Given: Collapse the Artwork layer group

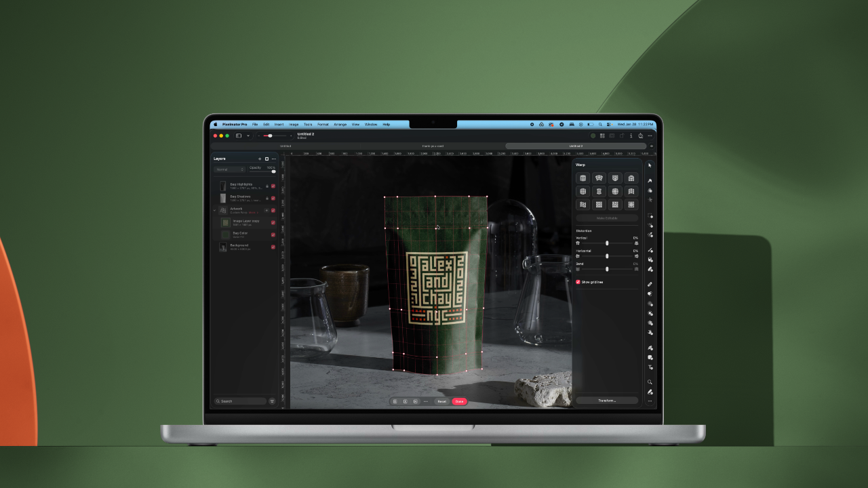Looking at the screenshot, I should point(215,210).
